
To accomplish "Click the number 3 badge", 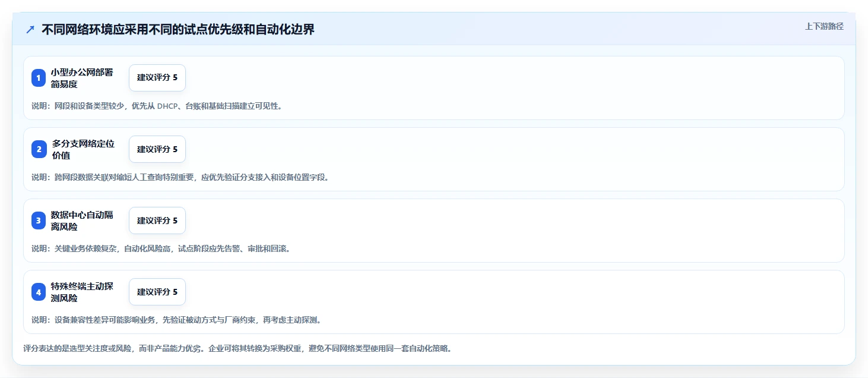I will pyautogui.click(x=39, y=220).
